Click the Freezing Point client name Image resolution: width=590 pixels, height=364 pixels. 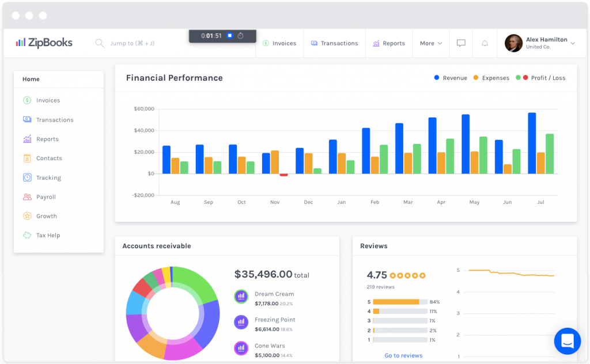point(275,320)
